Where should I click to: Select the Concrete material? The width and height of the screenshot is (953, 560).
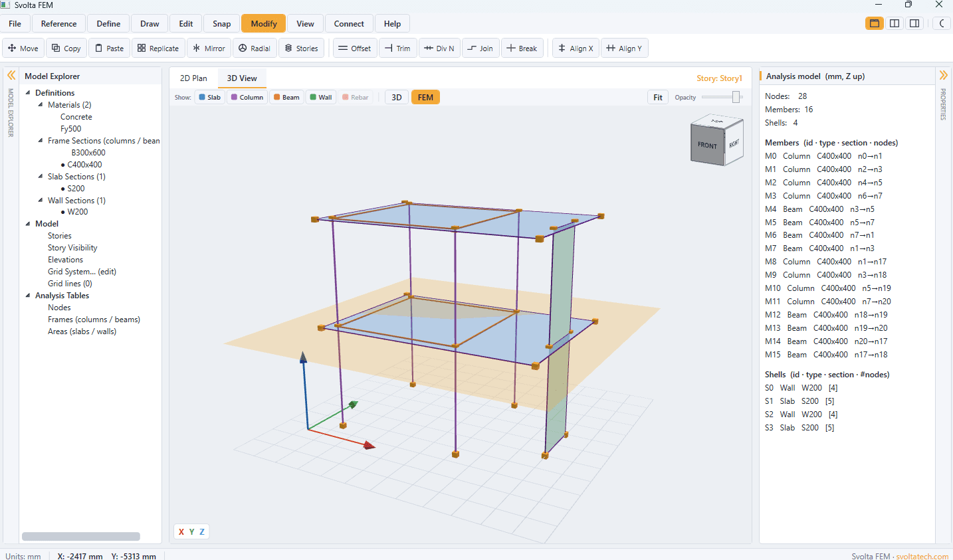pyautogui.click(x=76, y=117)
